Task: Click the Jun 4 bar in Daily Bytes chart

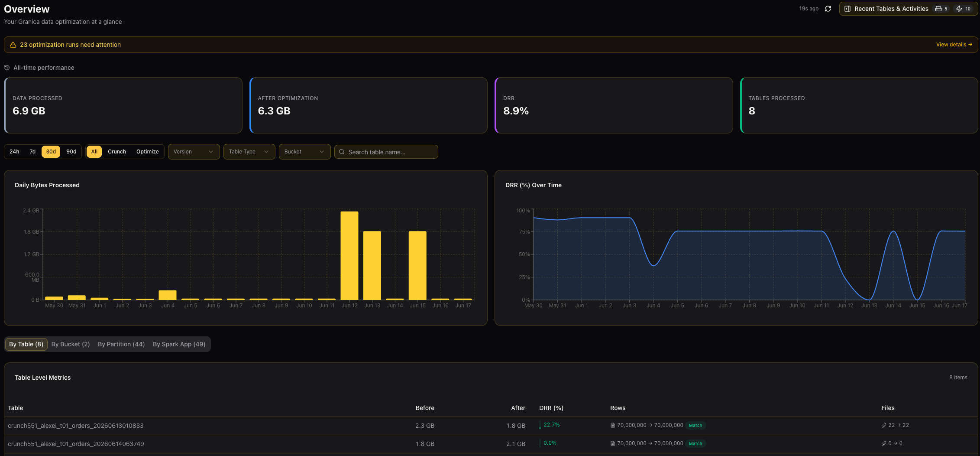Action: pos(168,295)
